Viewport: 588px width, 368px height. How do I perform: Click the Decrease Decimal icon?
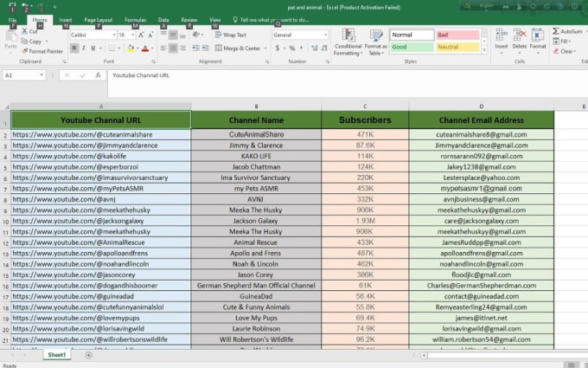coord(324,48)
